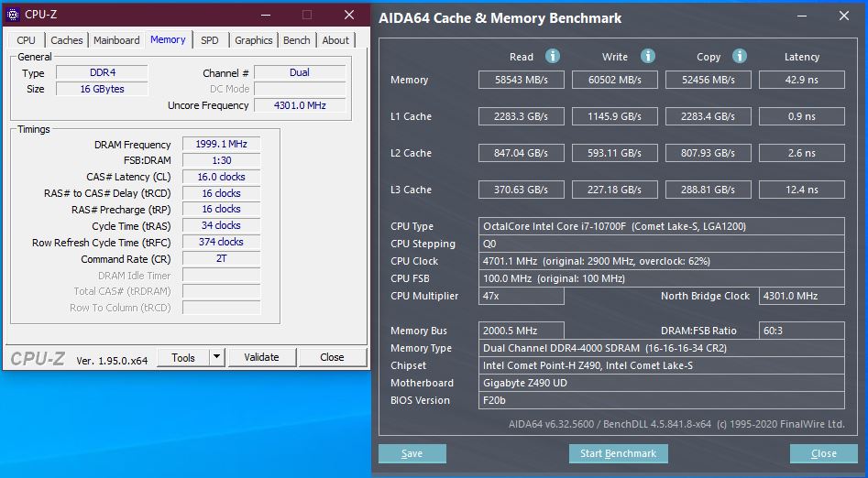Viewport: 868px width, 478px height.
Task: Click the L2 Cache Read 847.04 GB/s value
Action: coord(522,153)
